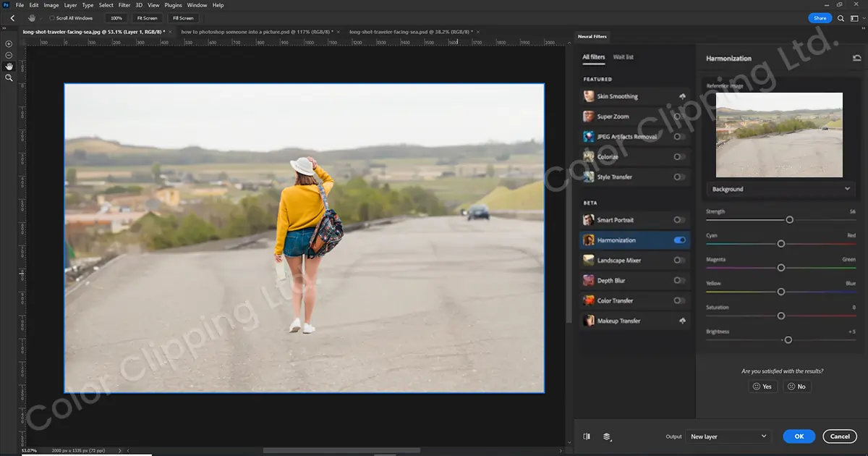The height and width of the screenshot is (456, 868).
Task: Switch to the All filters tab
Action: tap(594, 57)
